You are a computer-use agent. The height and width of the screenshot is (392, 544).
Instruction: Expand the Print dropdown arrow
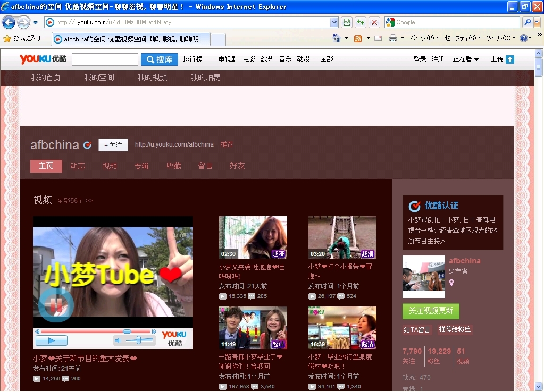[x=403, y=38]
